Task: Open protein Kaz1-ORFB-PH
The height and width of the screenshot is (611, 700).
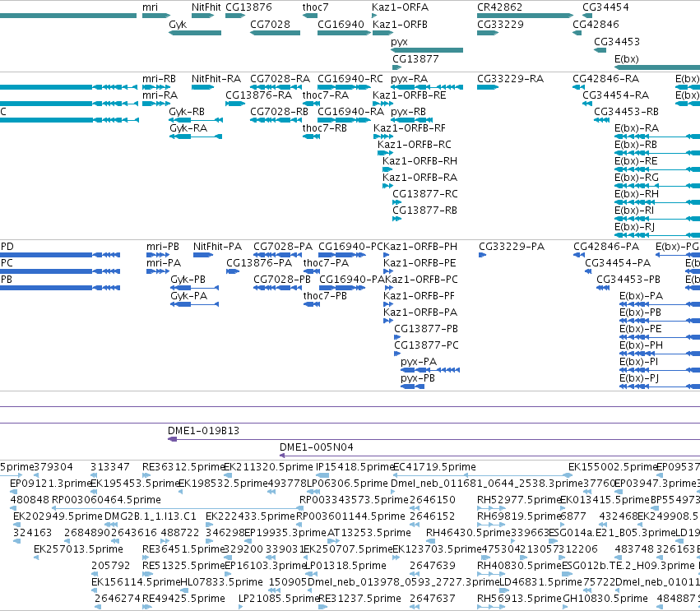Action: 387,255
